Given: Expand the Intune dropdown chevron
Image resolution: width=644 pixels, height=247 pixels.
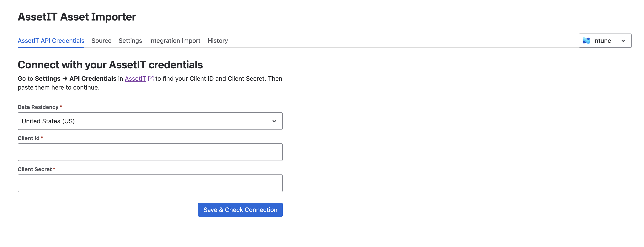Looking at the screenshot, I should pyautogui.click(x=623, y=41).
